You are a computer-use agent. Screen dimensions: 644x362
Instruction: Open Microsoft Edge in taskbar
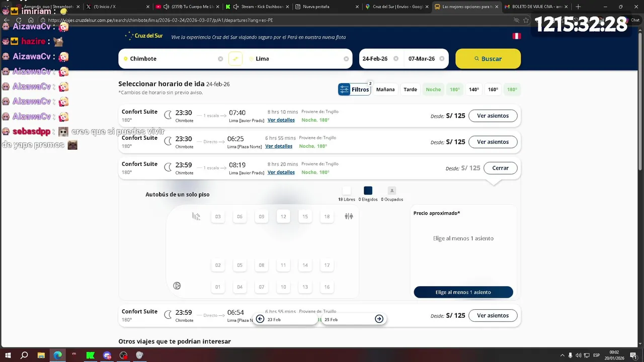58,355
